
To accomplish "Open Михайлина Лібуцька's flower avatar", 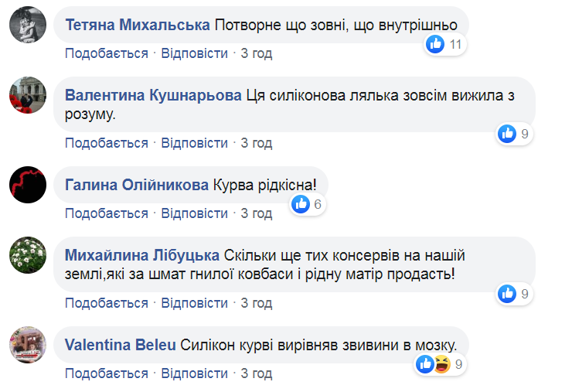I will pos(26,256).
